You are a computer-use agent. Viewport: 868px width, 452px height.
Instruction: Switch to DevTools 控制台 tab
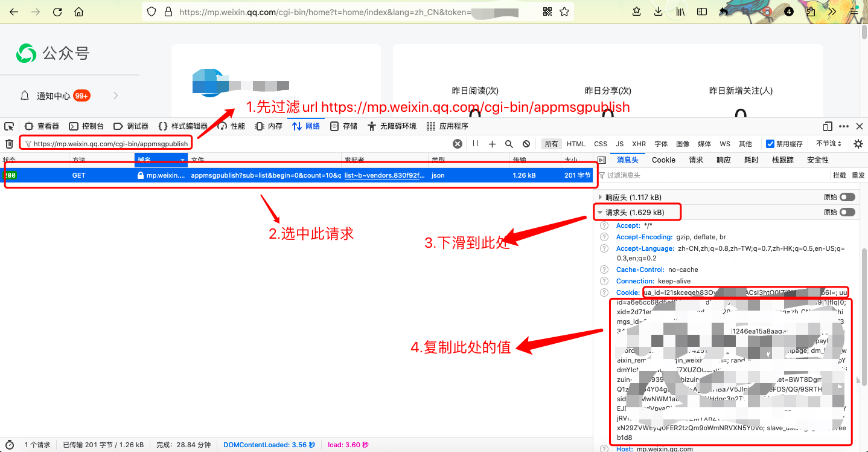86,126
